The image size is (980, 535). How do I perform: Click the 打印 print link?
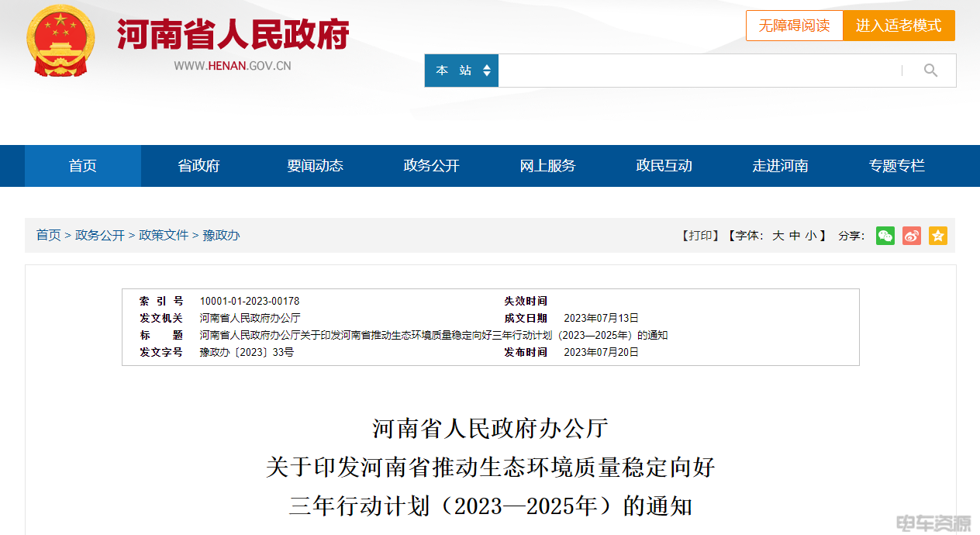[700, 236]
